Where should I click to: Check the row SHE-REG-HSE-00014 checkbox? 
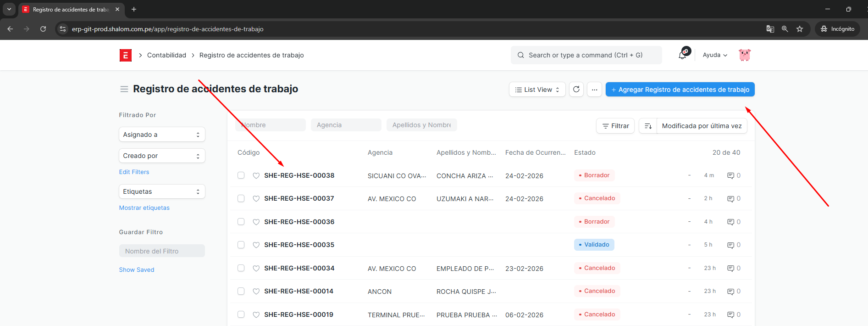click(241, 291)
